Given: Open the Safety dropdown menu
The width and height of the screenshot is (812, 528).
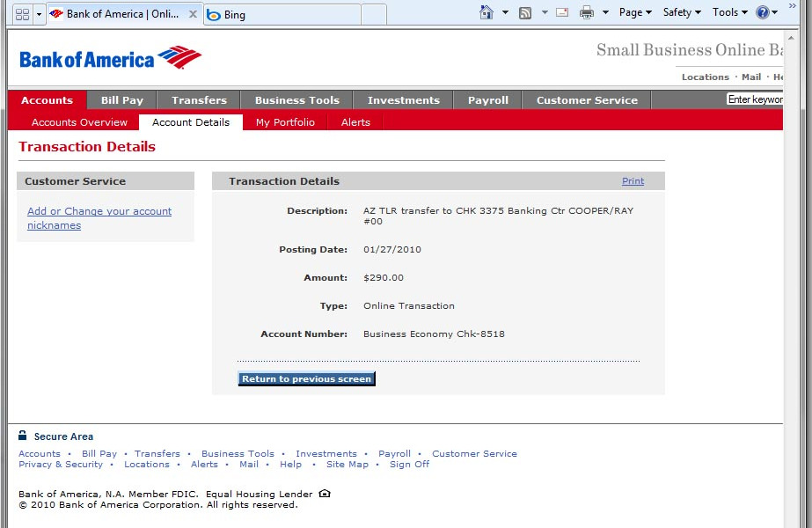Looking at the screenshot, I should click(682, 12).
